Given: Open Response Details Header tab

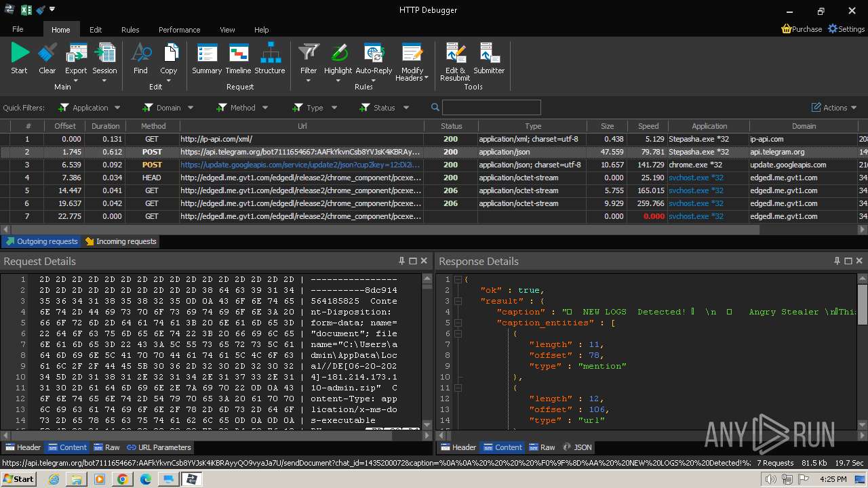Looking at the screenshot, I should click(458, 447).
